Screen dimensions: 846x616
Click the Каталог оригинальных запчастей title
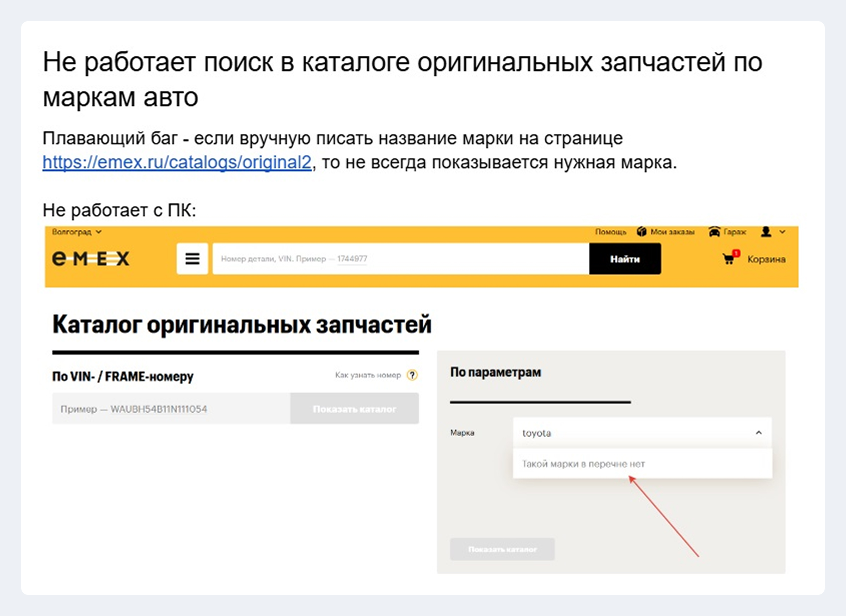pos(242,325)
